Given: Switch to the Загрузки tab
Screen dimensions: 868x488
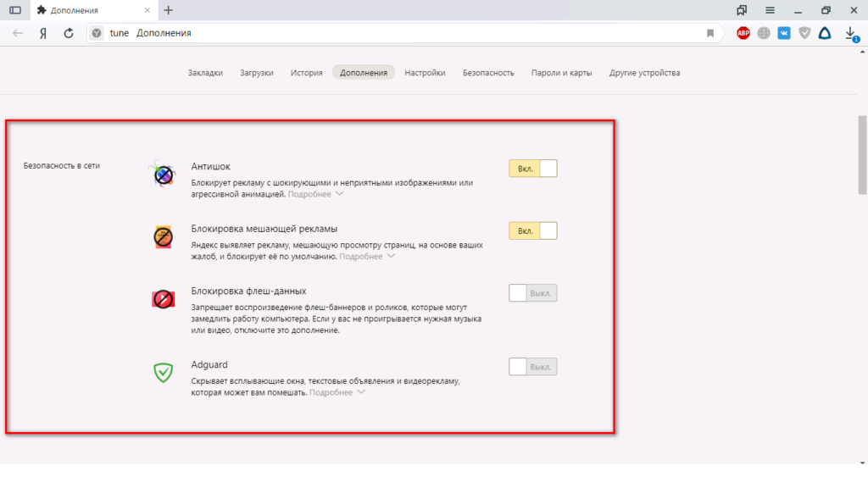Looking at the screenshot, I should pos(257,73).
